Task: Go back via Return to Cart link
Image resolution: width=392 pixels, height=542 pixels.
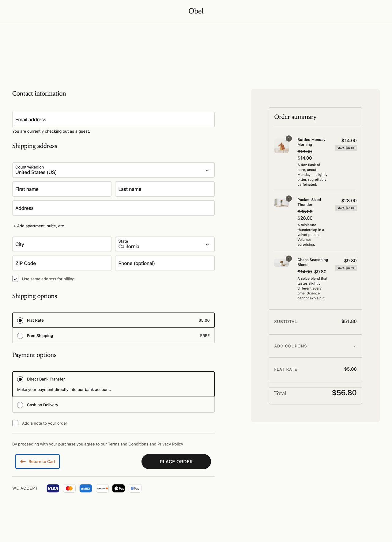Action: (38, 461)
